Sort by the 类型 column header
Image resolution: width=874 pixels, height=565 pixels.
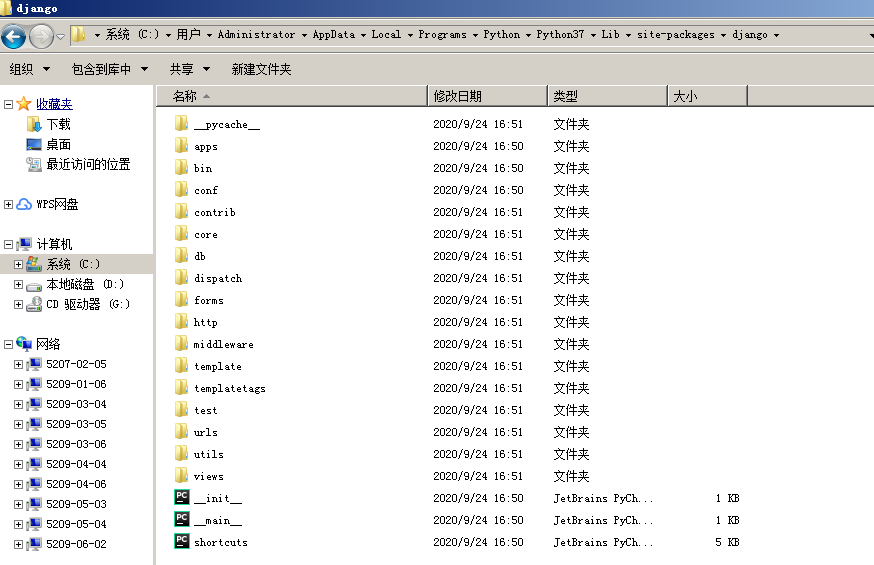tap(608, 96)
